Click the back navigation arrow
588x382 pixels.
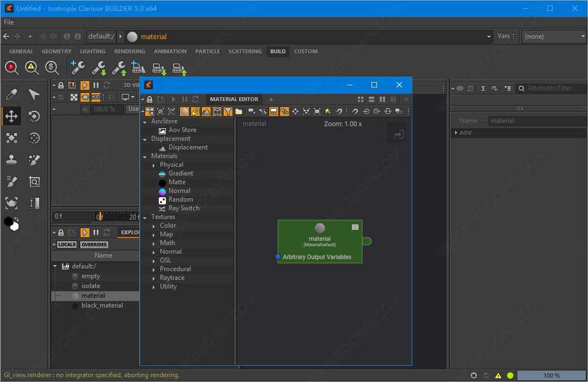(x=6, y=36)
